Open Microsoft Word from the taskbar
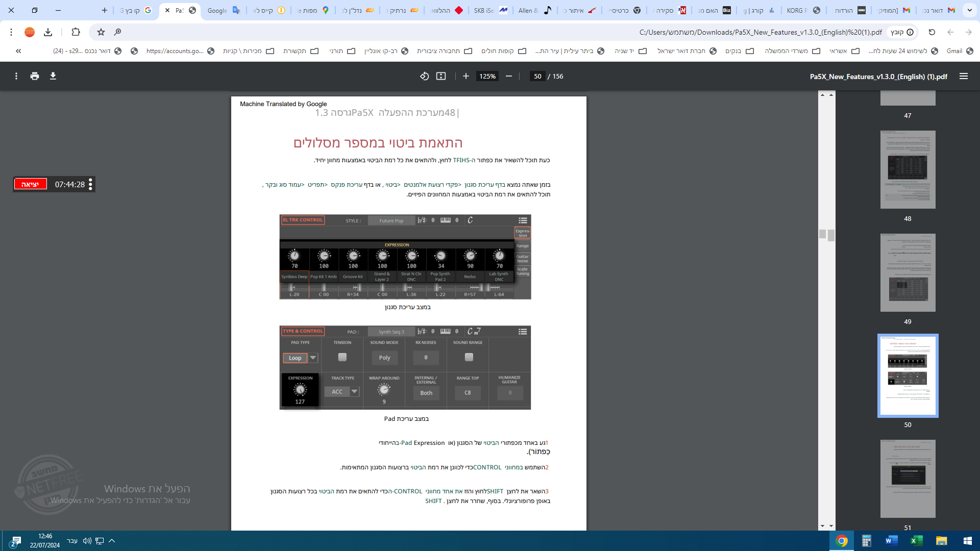The image size is (980, 551). [891, 541]
